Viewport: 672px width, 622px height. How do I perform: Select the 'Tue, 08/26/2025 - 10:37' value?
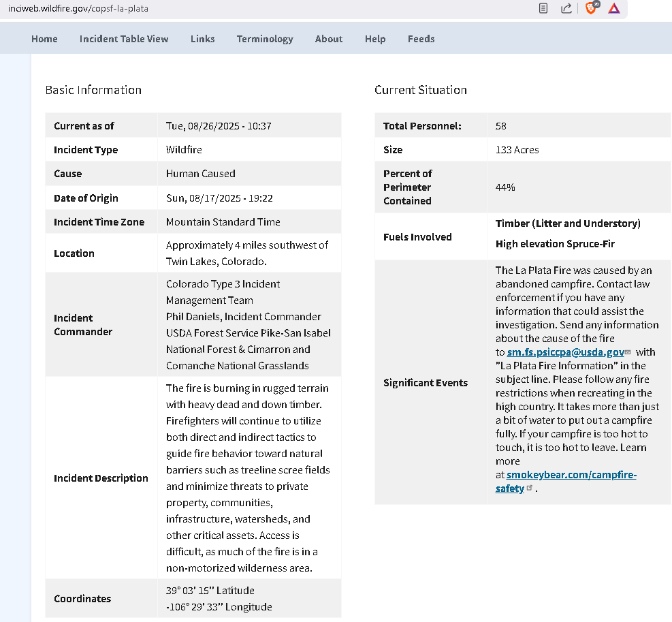[x=219, y=126]
